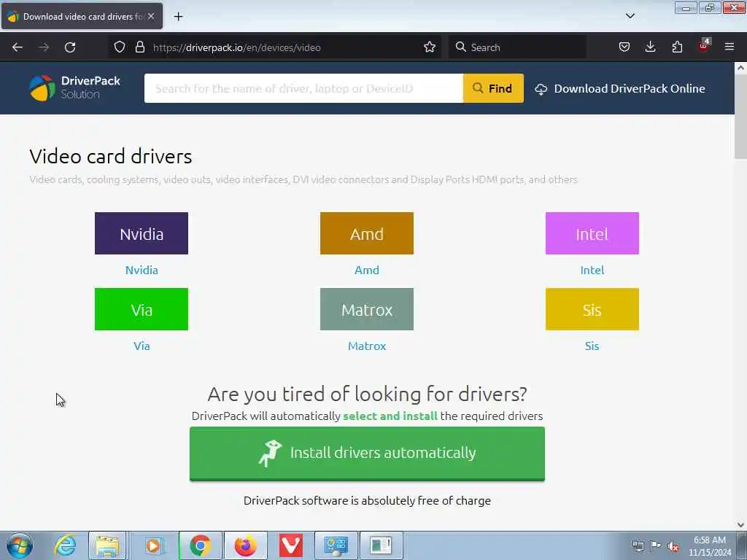Focus the Firefox Search box
The height and width of the screenshot is (560, 747).
pos(518,47)
